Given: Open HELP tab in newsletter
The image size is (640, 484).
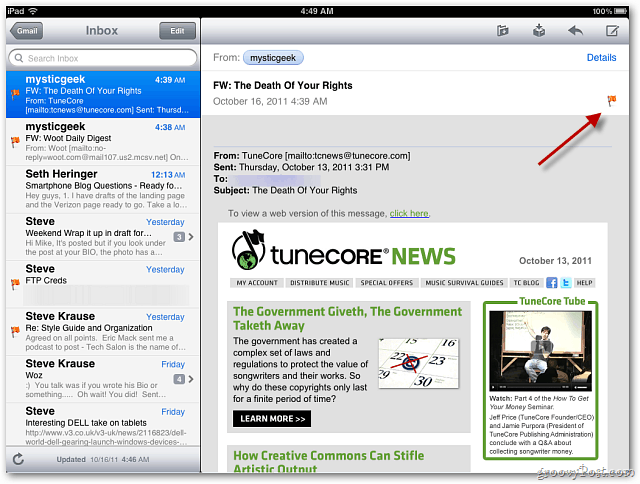Looking at the screenshot, I should point(584,283).
